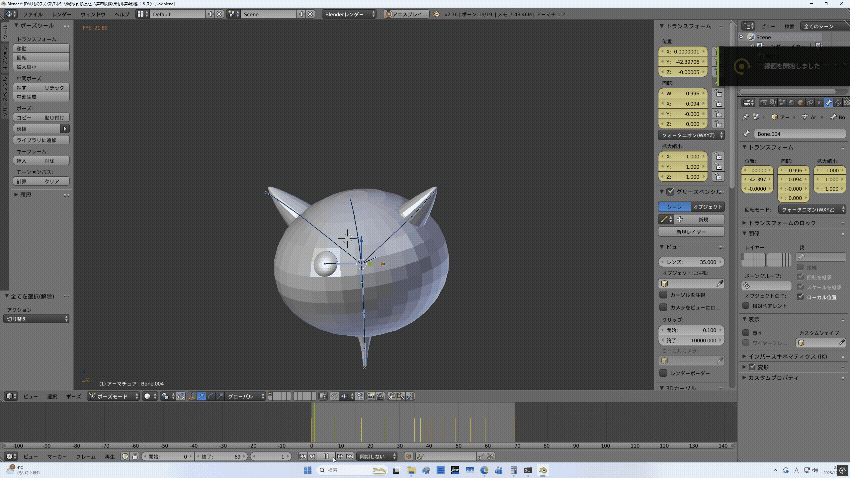Click the Rotate button in Pose Tools
This screenshot has height=478, width=850.
pos(41,57)
